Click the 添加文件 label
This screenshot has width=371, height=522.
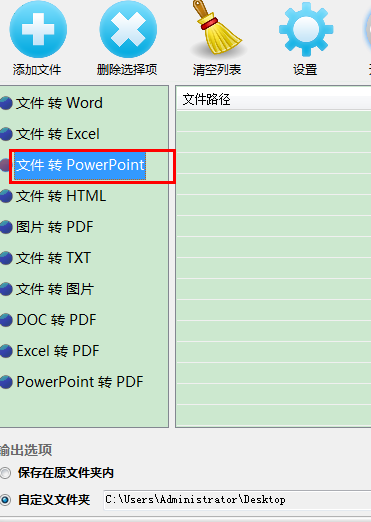click(37, 70)
